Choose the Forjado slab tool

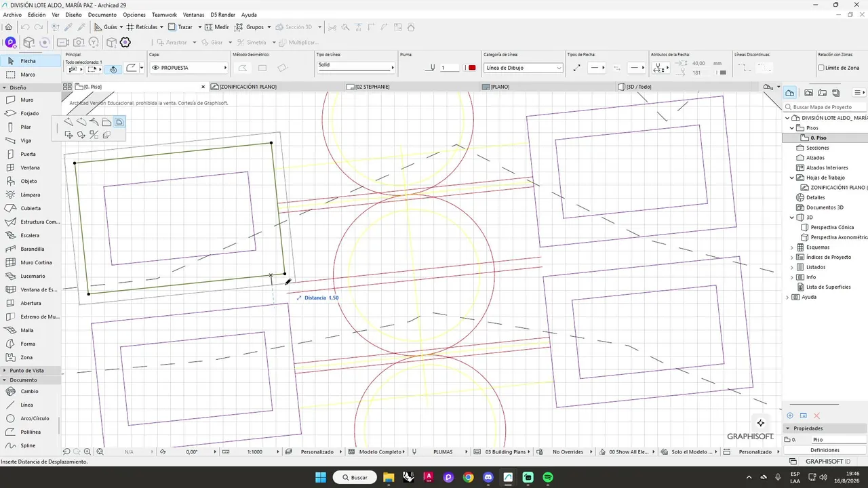(x=31, y=113)
